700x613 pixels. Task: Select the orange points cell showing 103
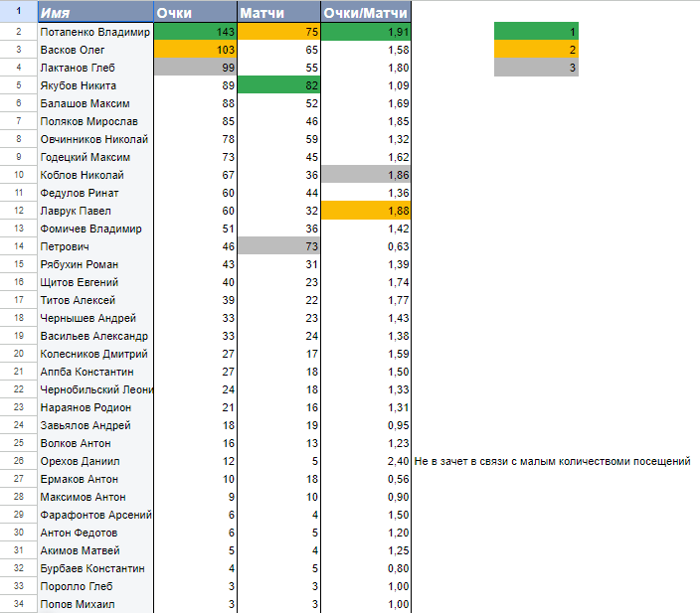(195, 50)
